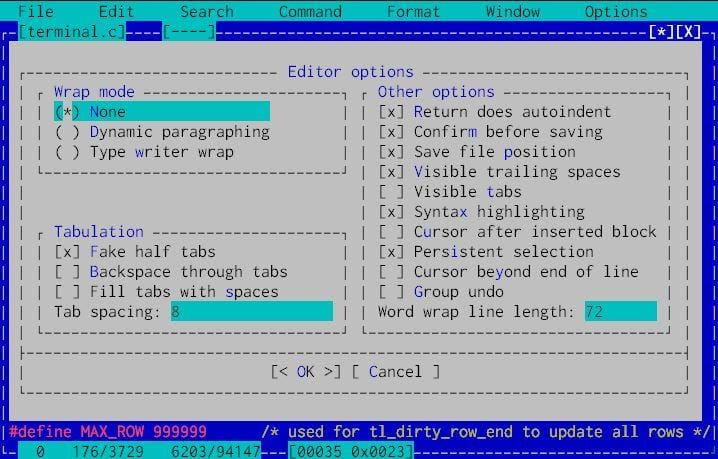Open the Format menu
The height and width of the screenshot is (459, 718).
(x=413, y=11)
